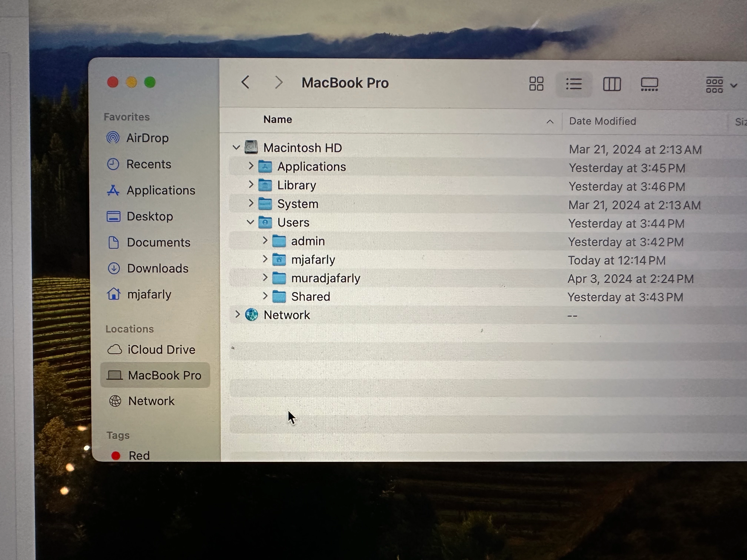Select 'Yesterday at 3:42 PM' date cell
This screenshot has width=747, height=560.
click(x=626, y=242)
